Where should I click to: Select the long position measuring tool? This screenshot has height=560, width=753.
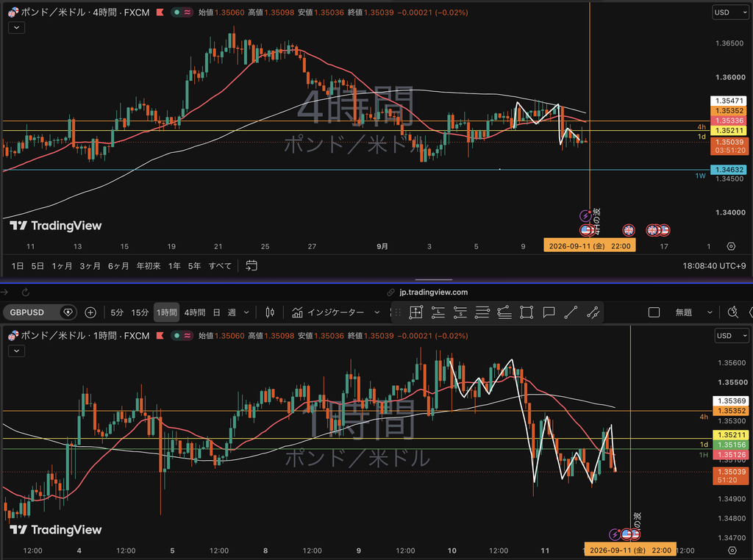438,313
